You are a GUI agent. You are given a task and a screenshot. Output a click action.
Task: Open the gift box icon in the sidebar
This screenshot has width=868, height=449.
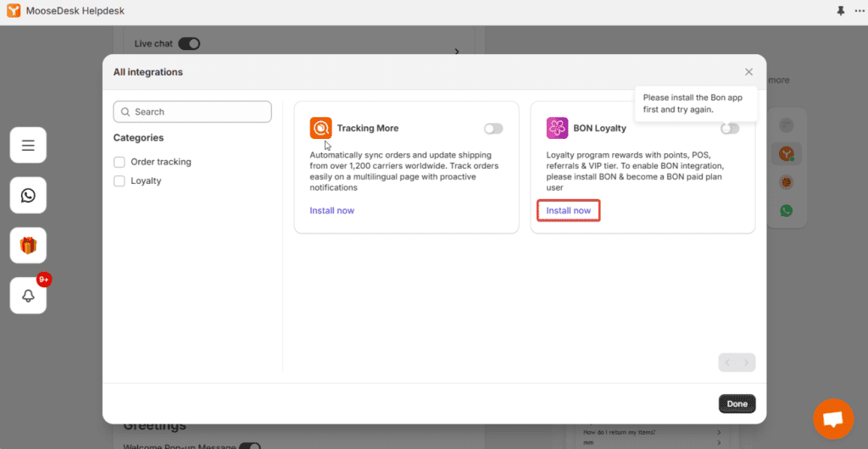pos(28,245)
